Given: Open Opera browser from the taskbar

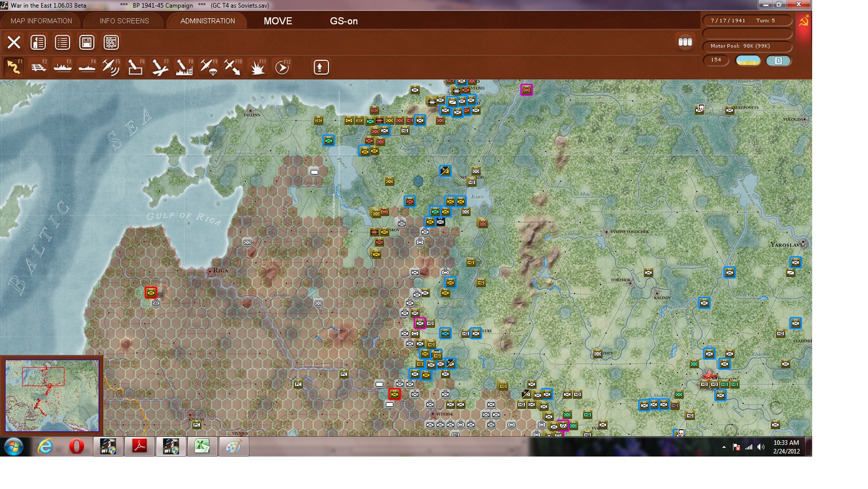Looking at the screenshot, I should pyautogui.click(x=77, y=447).
